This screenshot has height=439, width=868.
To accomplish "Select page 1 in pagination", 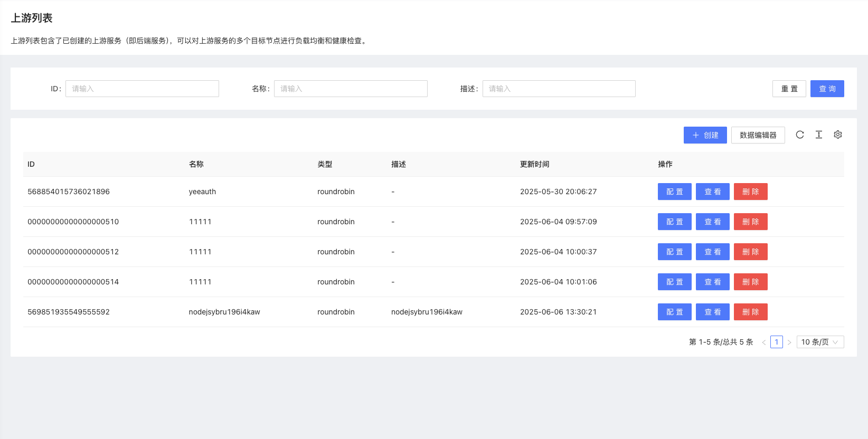I will click(x=776, y=342).
